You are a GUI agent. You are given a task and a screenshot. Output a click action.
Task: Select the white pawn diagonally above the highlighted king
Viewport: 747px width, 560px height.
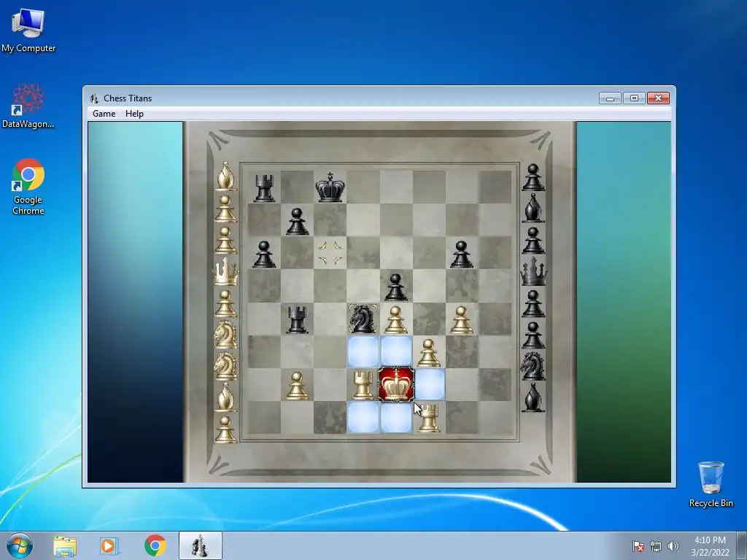point(428,353)
